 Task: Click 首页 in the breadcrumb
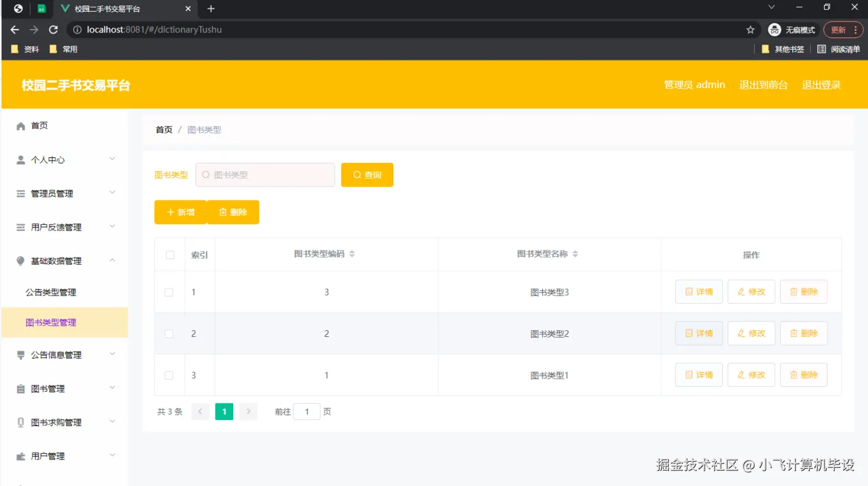click(x=164, y=130)
